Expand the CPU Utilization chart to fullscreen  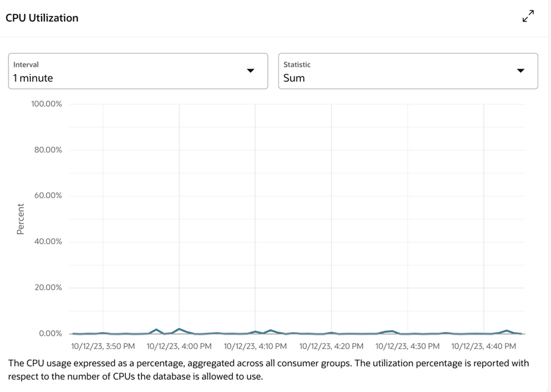tap(528, 16)
